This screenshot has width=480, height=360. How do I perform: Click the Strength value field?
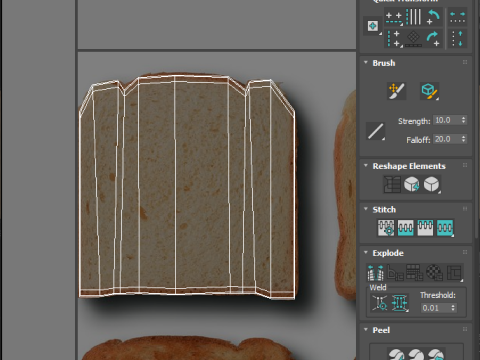tap(446, 120)
